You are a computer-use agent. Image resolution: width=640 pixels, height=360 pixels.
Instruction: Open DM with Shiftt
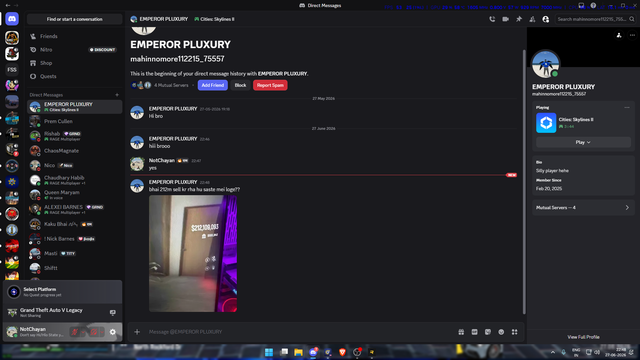point(74,268)
